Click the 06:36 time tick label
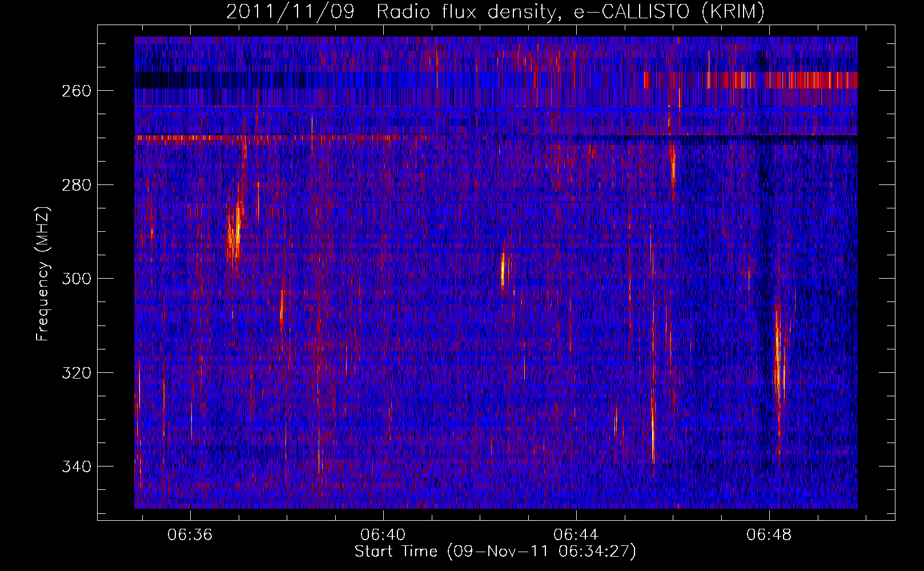Screen dimensions: 924x571 coord(190,535)
